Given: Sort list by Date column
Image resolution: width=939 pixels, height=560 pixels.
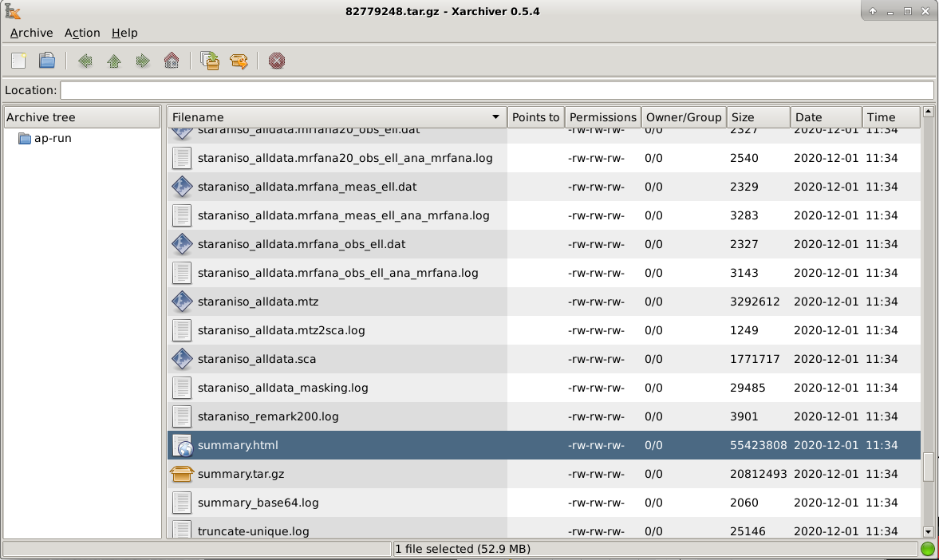Looking at the screenshot, I should click(825, 117).
